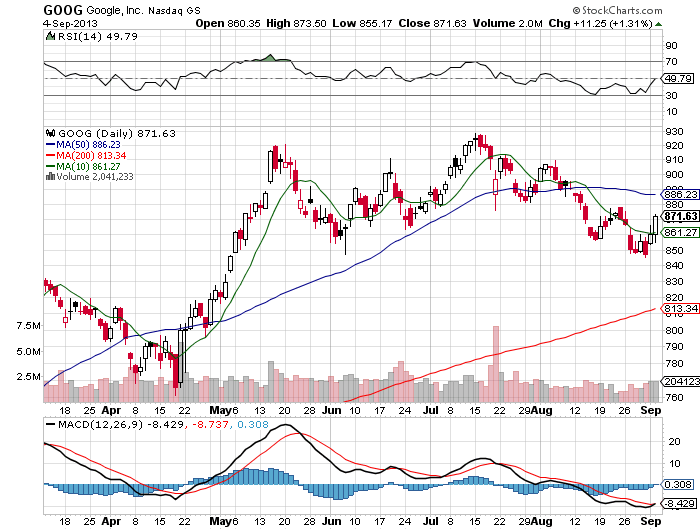Click the '4-Sep-2013' date label
Image resolution: width=700 pixels, height=530 pixels.
(70, 23)
